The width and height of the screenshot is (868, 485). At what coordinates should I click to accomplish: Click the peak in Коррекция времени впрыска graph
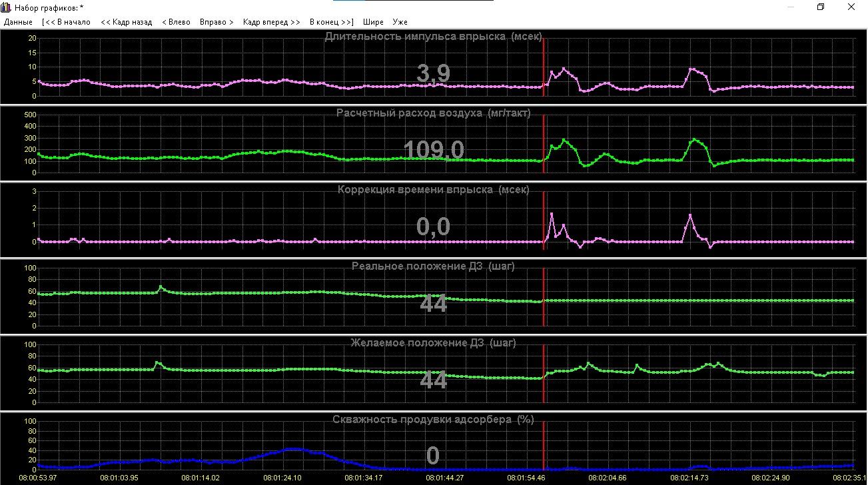pyautogui.click(x=552, y=214)
